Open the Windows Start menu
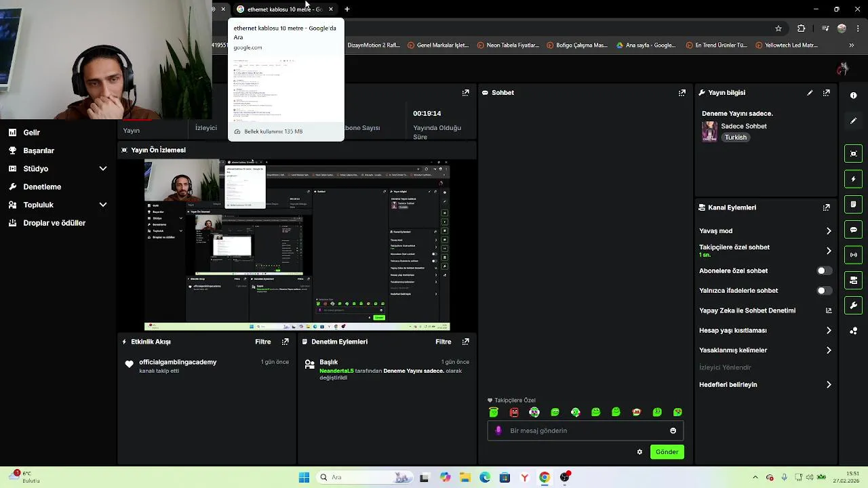 point(304,477)
